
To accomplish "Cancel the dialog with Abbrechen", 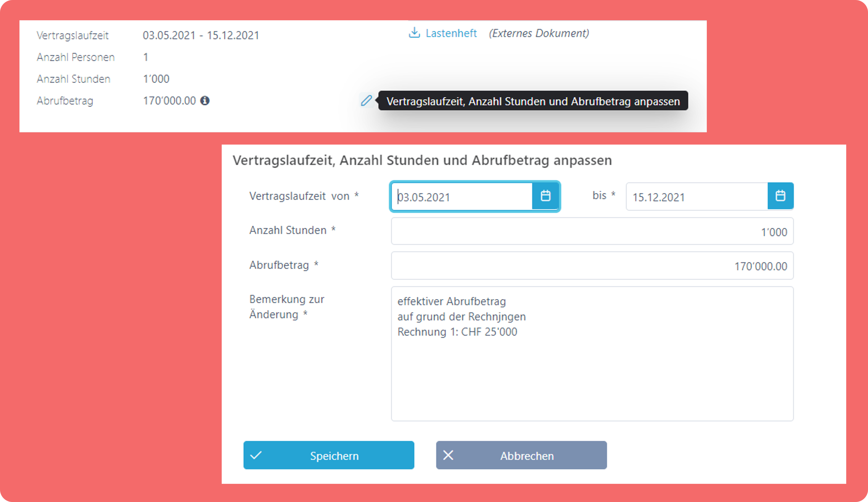I will point(521,455).
